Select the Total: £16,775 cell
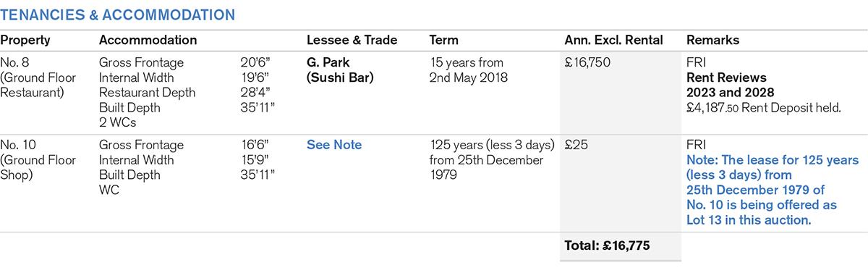868x268 pixels. 607,246
